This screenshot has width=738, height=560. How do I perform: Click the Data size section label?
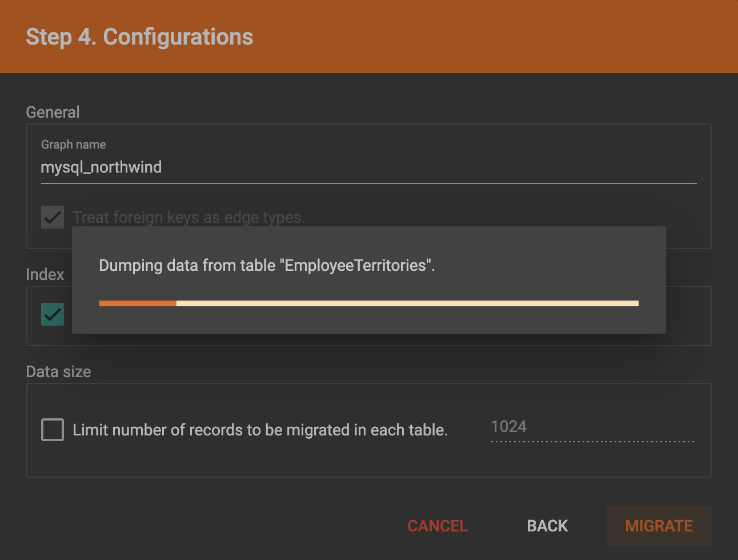(58, 371)
